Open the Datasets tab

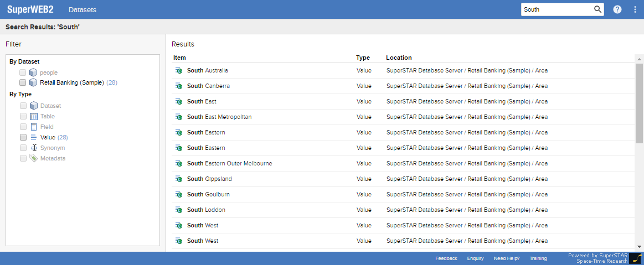(x=83, y=9)
